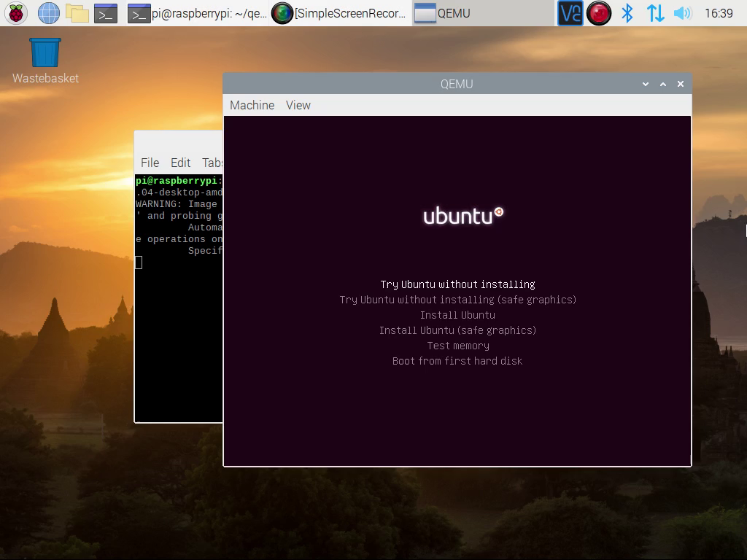
Task: Select 'Try Ubuntu without installing (safe graphics)' option
Action: 458,300
